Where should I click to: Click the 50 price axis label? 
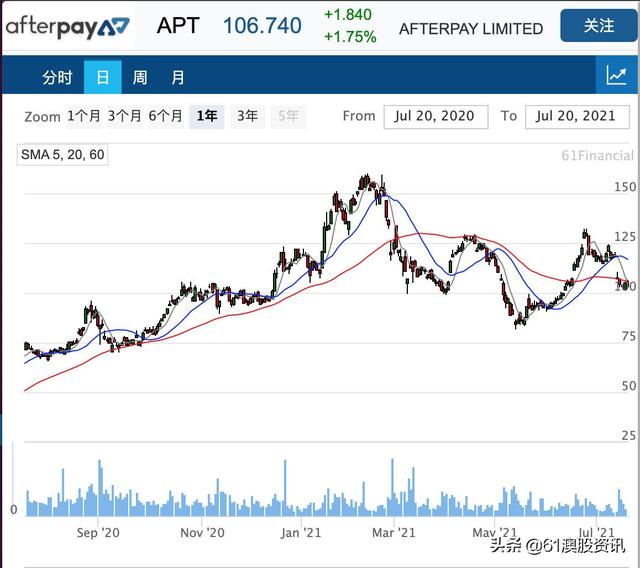click(x=629, y=386)
